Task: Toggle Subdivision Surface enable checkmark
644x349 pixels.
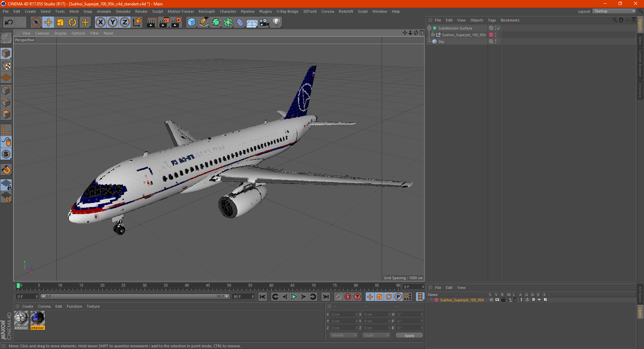Action: pyautogui.click(x=499, y=28)
